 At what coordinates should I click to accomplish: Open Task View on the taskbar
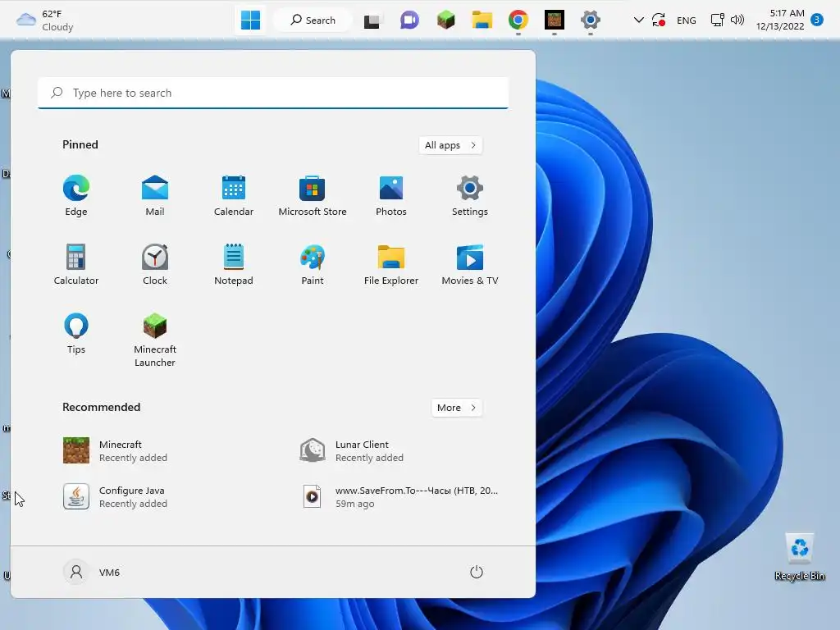pyautogui.click(x=372, y=21)
